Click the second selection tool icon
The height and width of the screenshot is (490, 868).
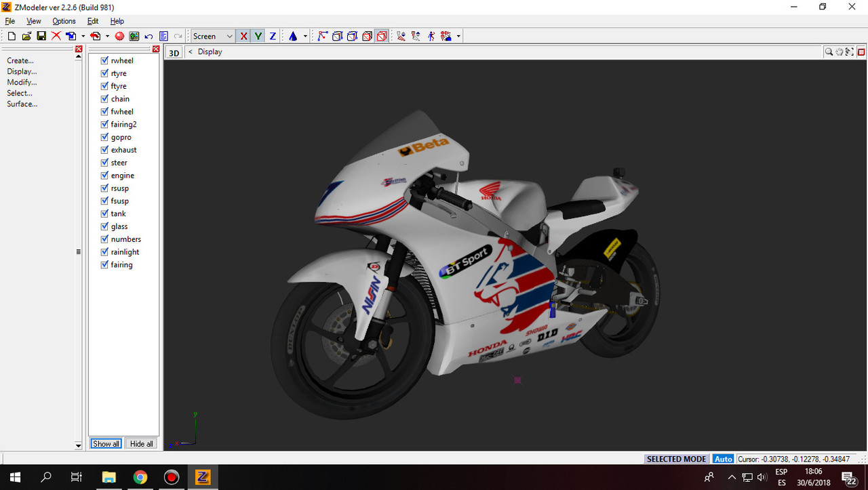(416, 36)
